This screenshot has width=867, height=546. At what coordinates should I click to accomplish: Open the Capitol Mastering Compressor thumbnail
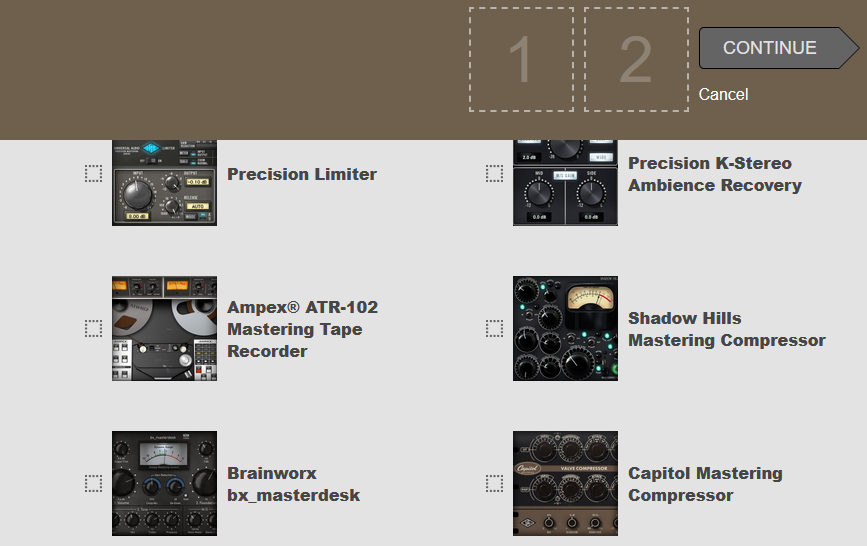(565, 483)
